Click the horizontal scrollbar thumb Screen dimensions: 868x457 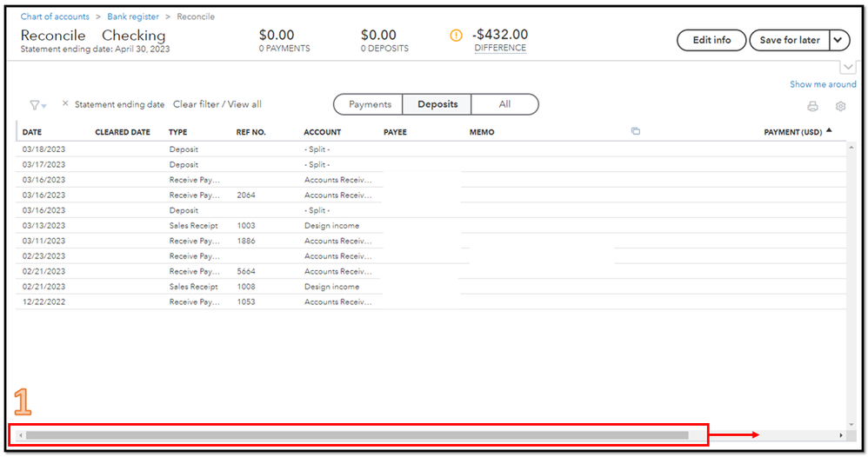click(357, 435)
